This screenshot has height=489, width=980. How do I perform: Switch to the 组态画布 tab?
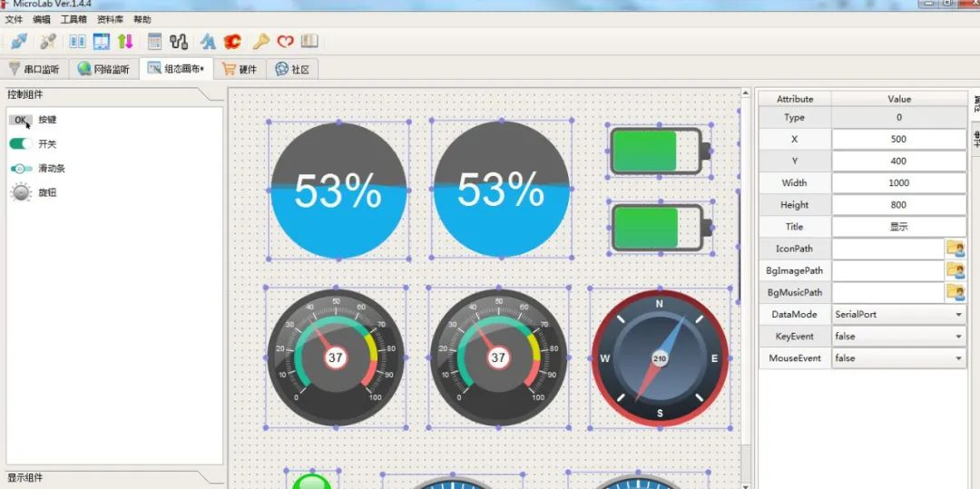point(176,69)
